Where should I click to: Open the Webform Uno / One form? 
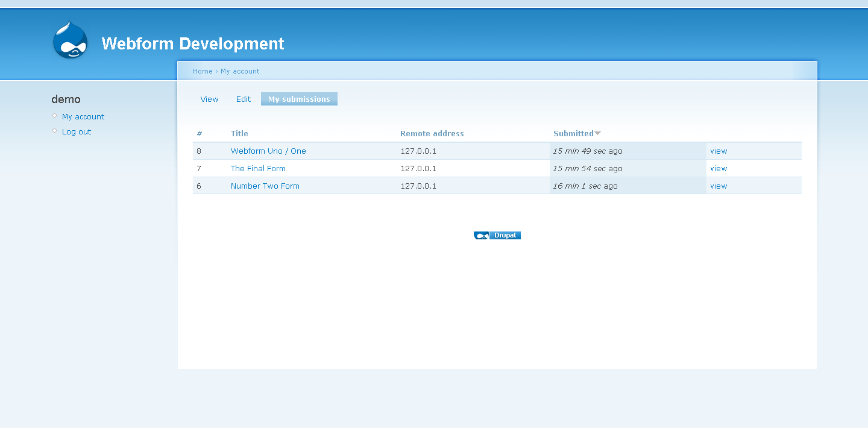pos(268,151)
